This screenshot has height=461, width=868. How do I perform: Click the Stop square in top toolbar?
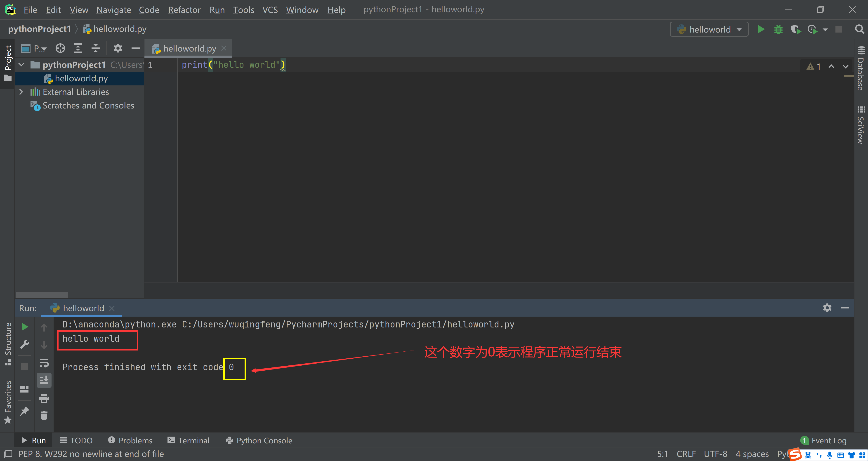click(839, 29)
